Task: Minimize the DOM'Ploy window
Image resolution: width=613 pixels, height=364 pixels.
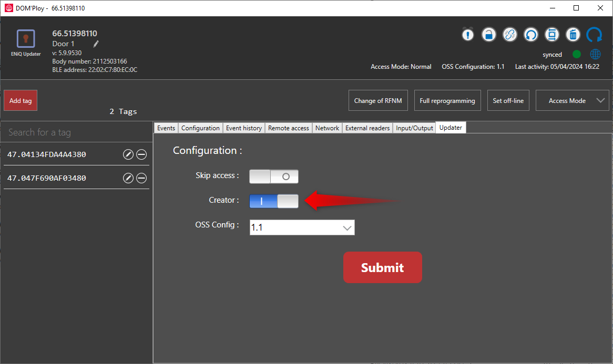Action: pos(553,8)
